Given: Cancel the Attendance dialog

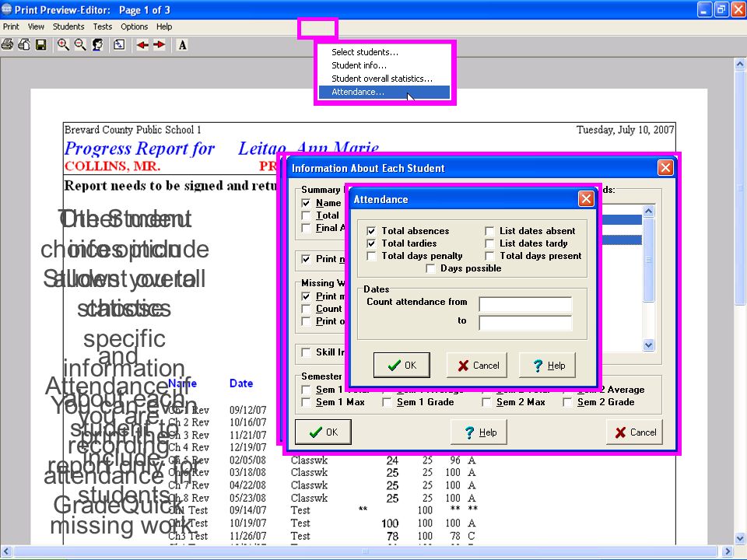Looking at the screenshot, I should (477, 366).
